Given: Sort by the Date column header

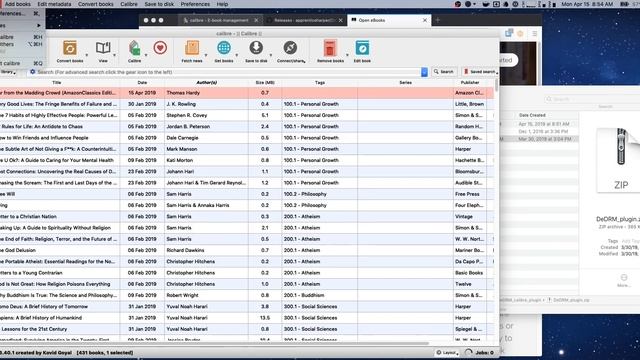Looking at the screenshot, I should tap(142, 82).
